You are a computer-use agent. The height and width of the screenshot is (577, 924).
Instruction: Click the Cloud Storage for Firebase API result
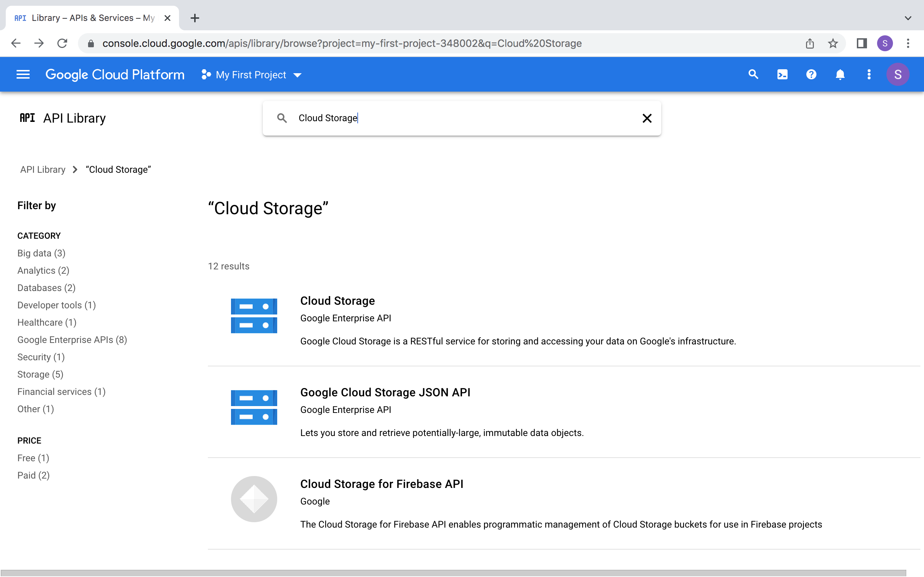click(x=382, y=483)
